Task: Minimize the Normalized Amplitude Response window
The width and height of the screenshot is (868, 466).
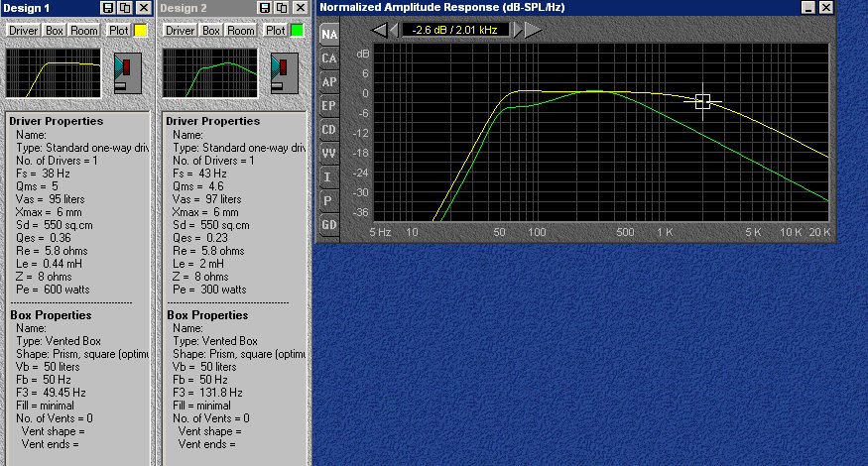Action: (808, 8)
